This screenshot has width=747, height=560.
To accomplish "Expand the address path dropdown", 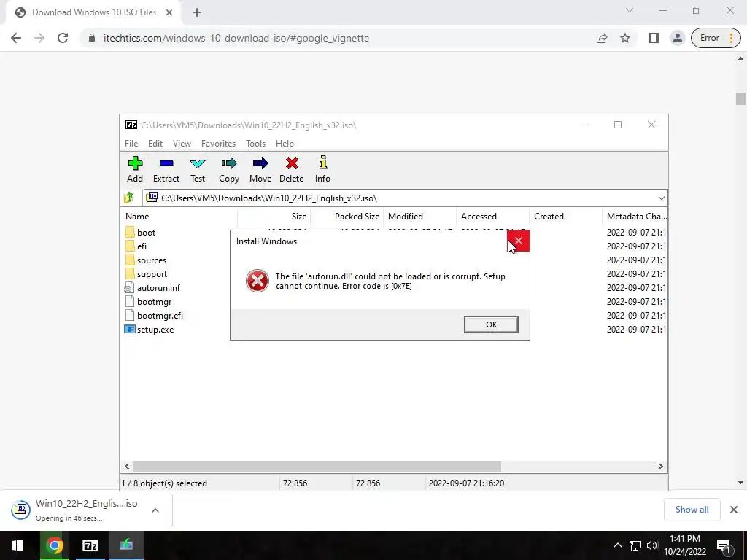I will pos(661,198).
